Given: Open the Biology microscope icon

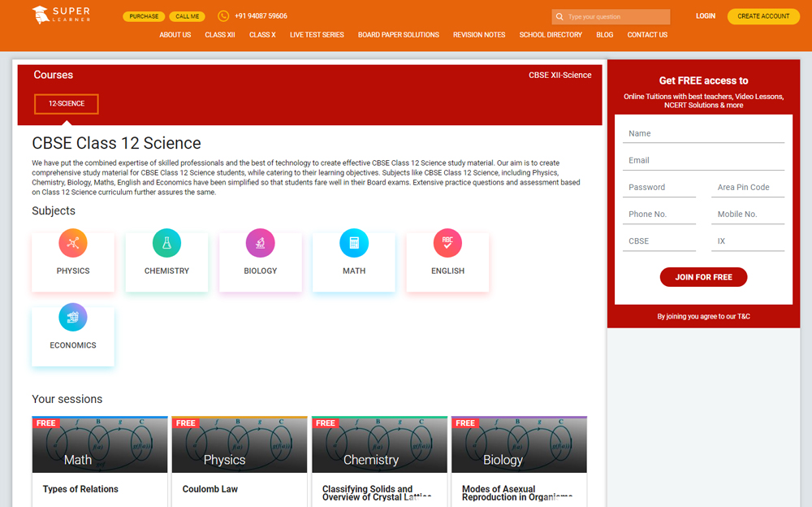Looking at the screenshot, I should (x=261, y=243).
